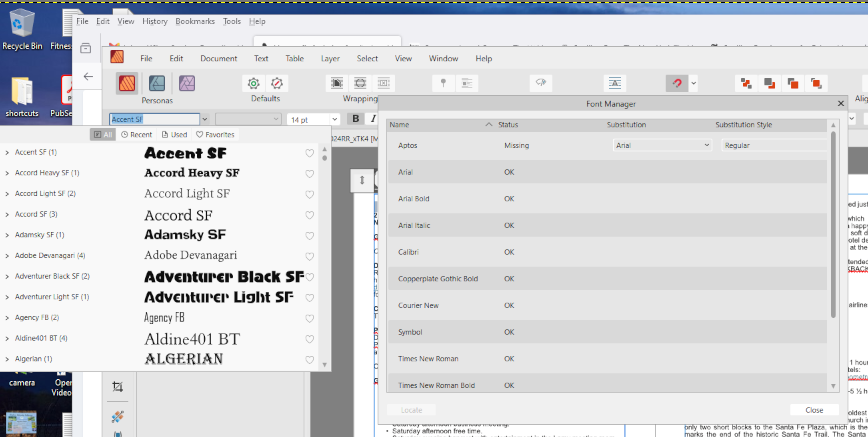868x437 pixels.
Task: Open the 14 pt font size dropdown
Action: point(334,120)
